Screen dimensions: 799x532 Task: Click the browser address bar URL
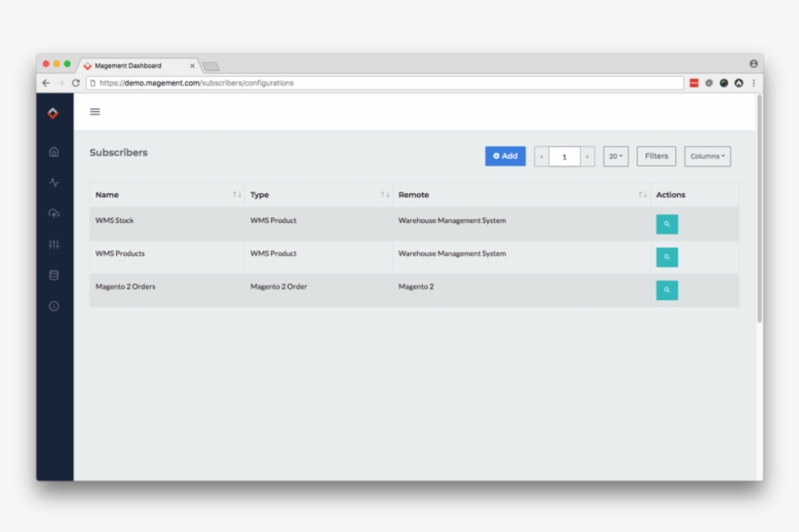(x=385, y=83)
